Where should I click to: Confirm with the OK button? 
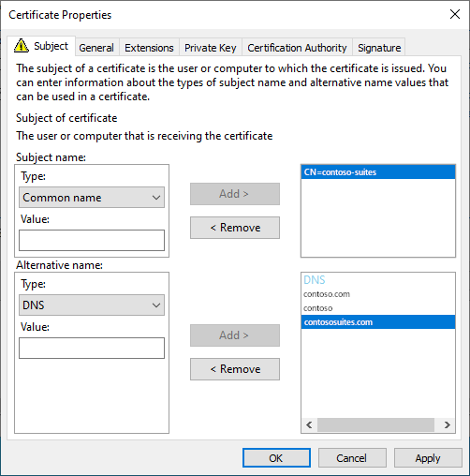tap(276, 458)
